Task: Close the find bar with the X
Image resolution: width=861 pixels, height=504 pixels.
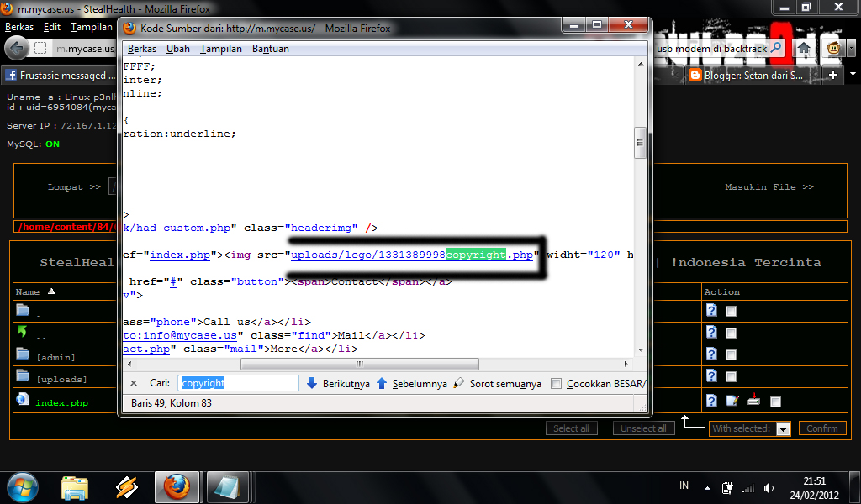Action: 134,383
